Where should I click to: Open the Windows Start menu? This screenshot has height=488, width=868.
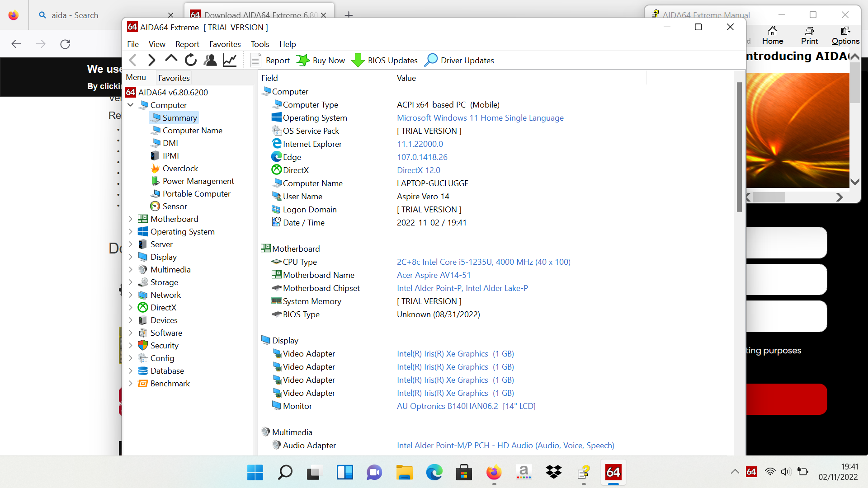[x=255, y=473]
